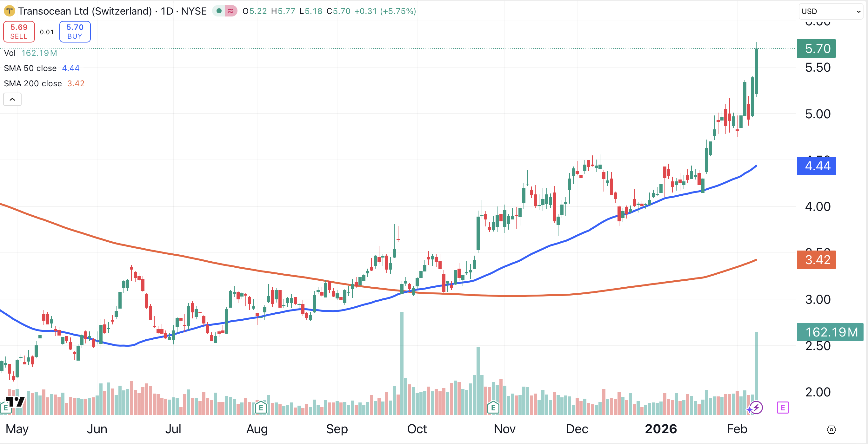Open the late-October earnings marker

[x=493, y=408]
